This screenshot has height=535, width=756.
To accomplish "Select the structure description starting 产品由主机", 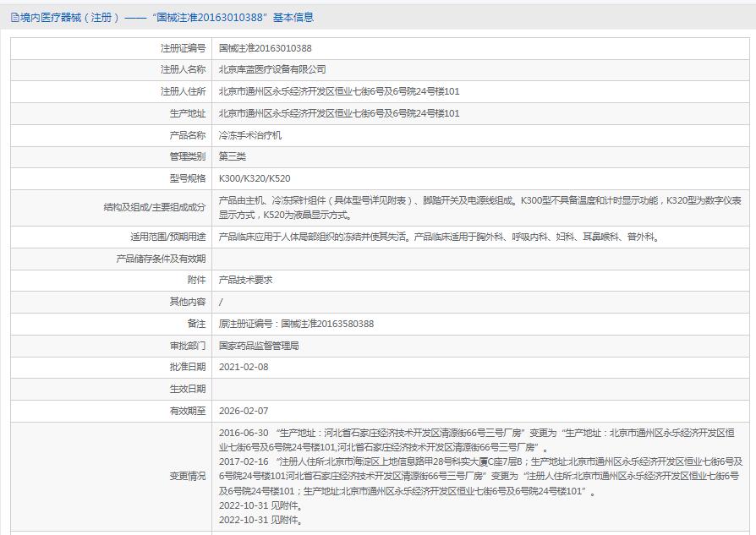I will coord(480,208).
